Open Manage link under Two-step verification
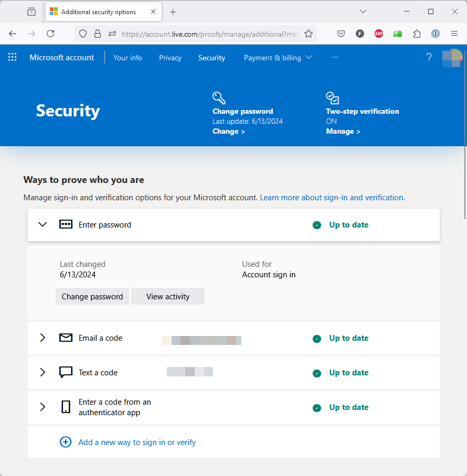 click(341, 131)
